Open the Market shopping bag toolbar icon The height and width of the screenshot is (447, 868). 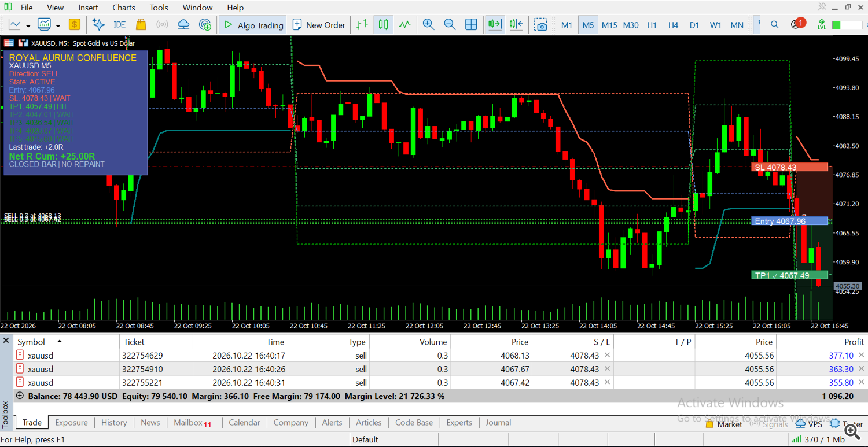tap(141, 24)
